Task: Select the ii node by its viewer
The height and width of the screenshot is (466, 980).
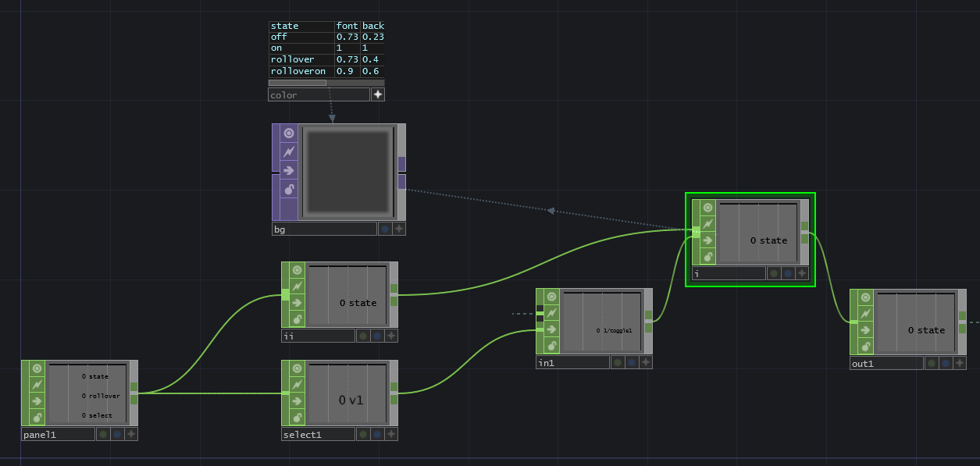Action: coord(347,295)
